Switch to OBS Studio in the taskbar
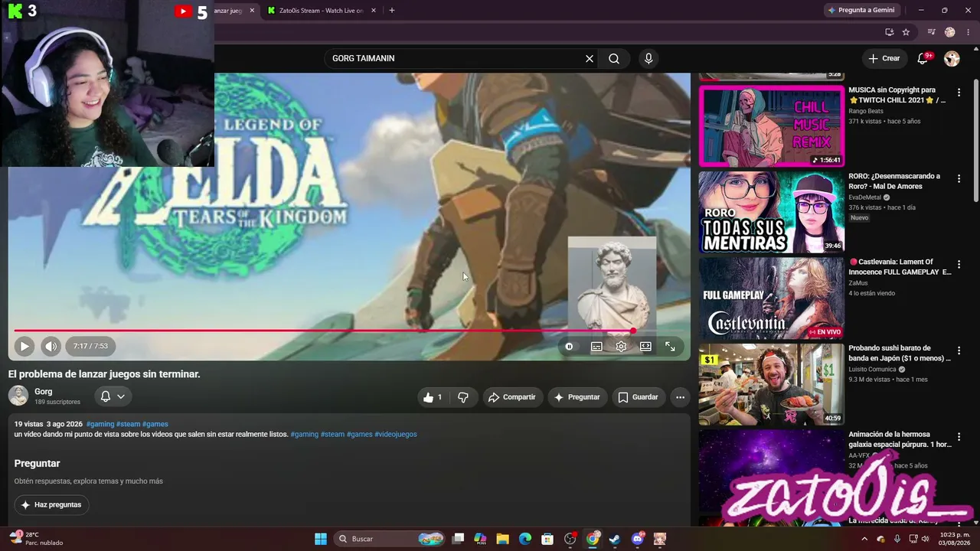 coord(570,539)
